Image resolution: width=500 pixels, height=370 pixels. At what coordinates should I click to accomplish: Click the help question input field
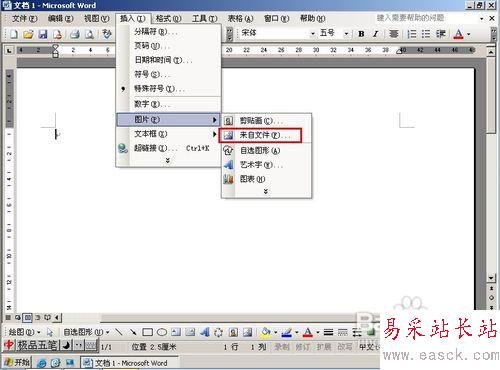tap(427, 18)
